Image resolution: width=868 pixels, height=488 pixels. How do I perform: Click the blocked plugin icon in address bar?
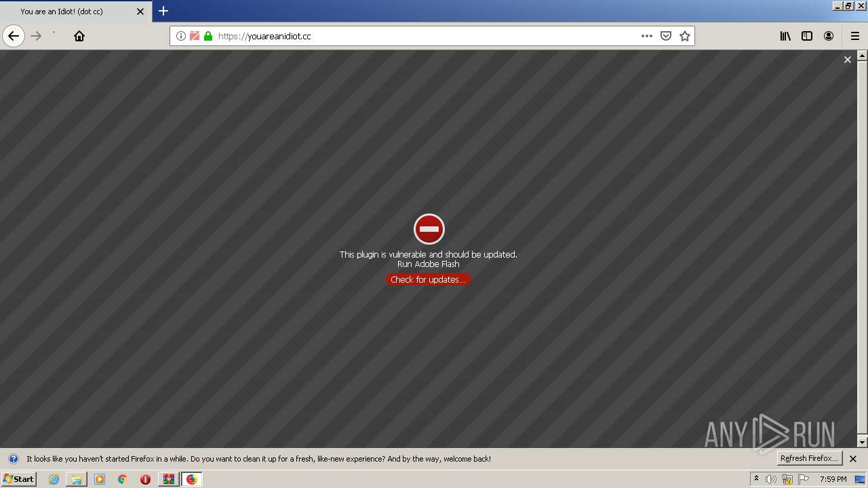[195, 36]
